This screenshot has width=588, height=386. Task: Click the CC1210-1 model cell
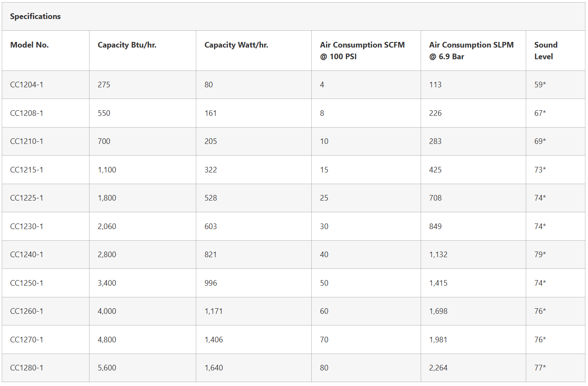27,141
